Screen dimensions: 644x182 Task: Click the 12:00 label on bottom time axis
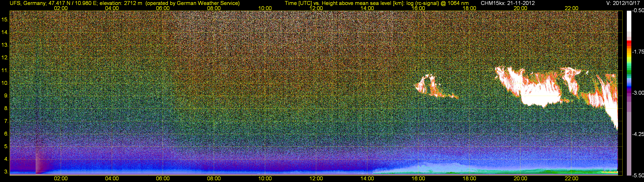tap(316, 179)
